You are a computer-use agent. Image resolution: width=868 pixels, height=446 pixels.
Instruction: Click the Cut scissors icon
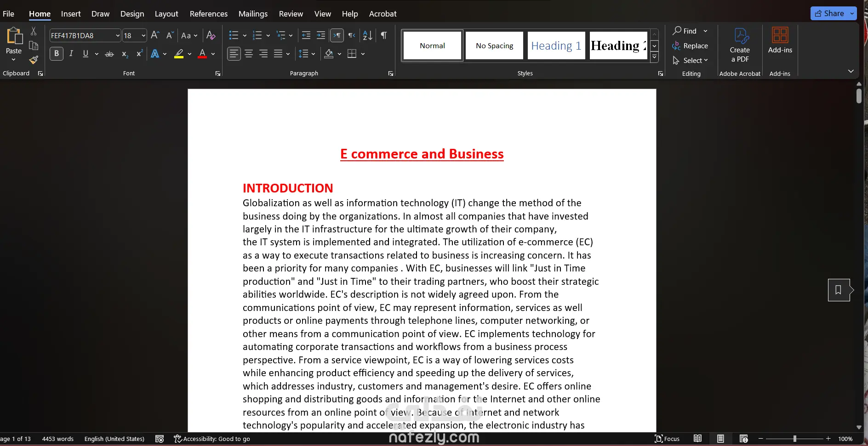pyautogui.click(x=34, y=31)
